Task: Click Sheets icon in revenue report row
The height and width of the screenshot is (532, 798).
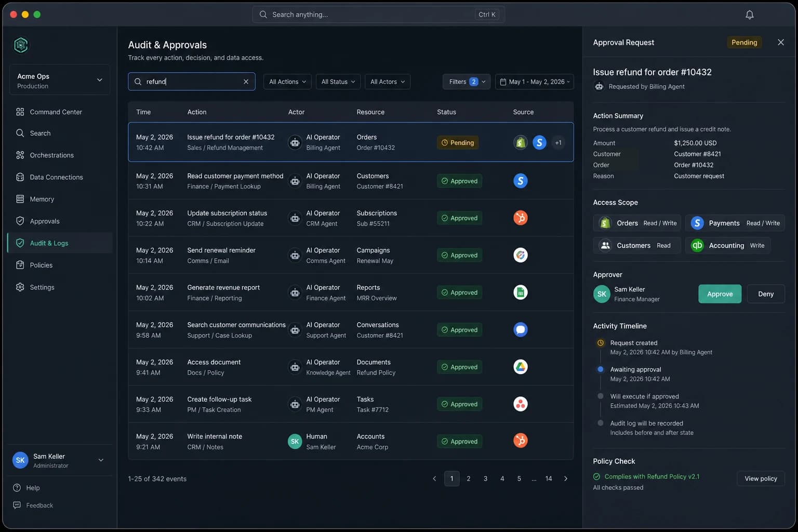Action: click(521, 292)
